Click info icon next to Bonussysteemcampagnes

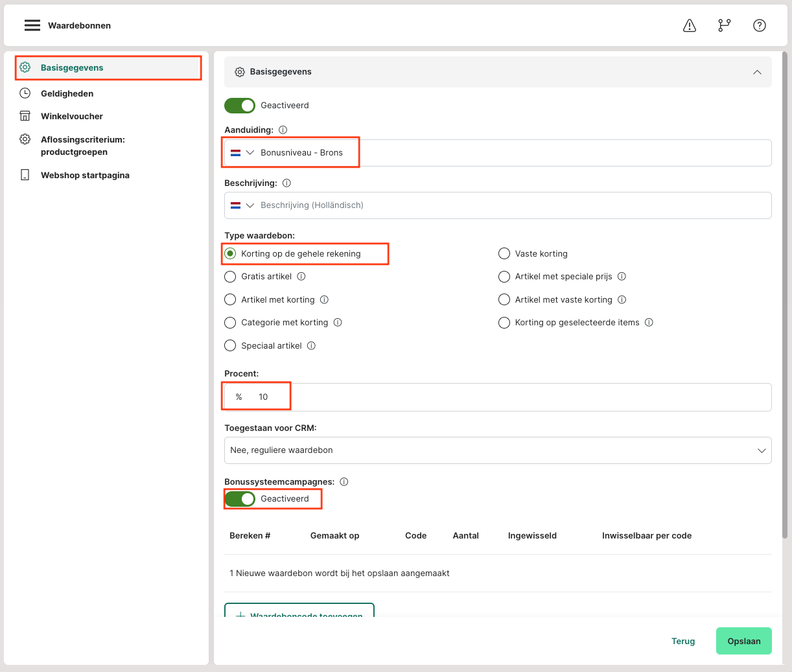pyautogui.click(x=344, y=482)
